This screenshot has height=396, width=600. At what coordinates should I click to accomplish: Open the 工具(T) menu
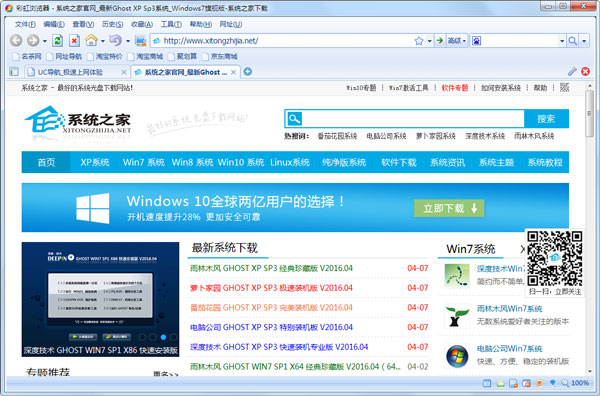pos(171,24)
